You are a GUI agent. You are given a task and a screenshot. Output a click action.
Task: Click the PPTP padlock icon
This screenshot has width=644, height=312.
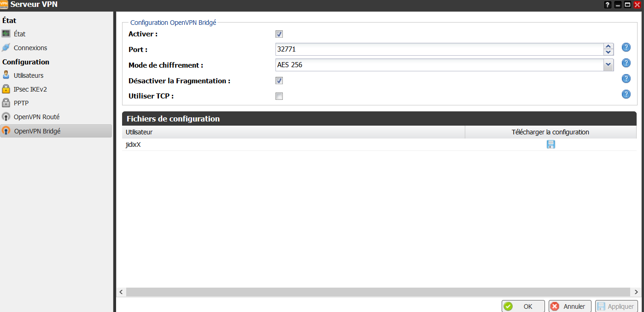pos(6,103)
